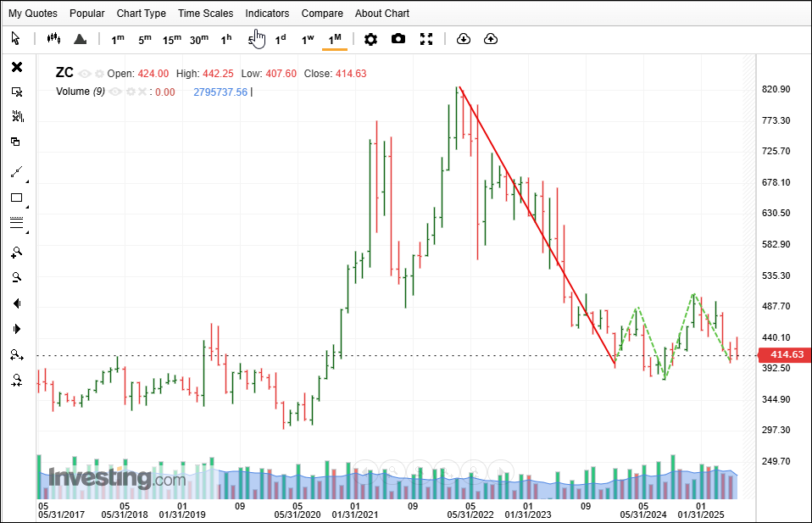The image size is (812, 523).
Task: Set the 15 minute timeframe
Action: tap(172, 39)
